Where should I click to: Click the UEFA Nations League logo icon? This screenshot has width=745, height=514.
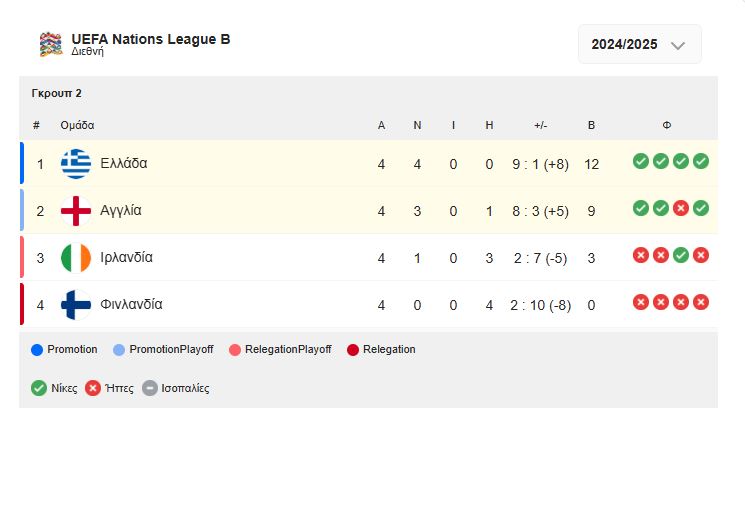click(x=50, y=44)
